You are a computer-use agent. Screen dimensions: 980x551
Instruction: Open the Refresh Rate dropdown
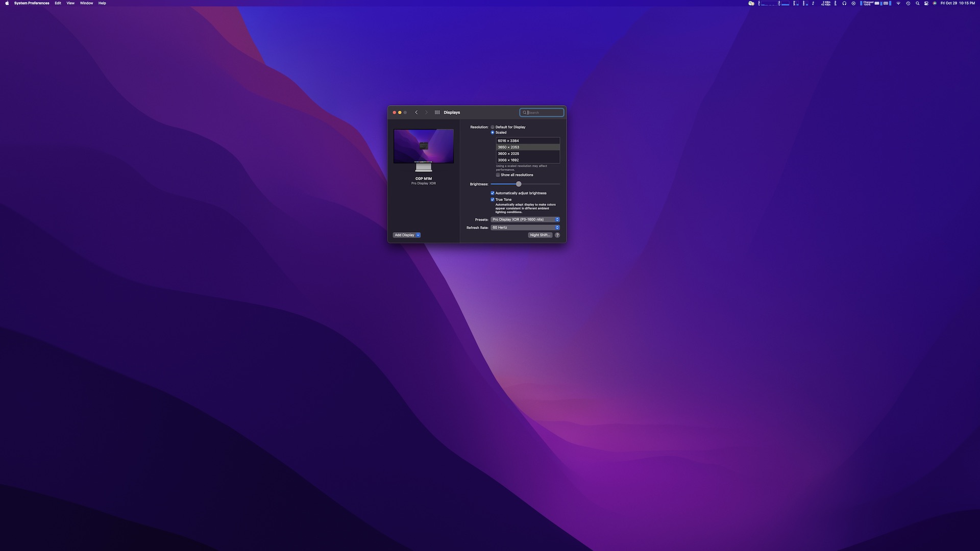pyautogui.click(x=525, y=228)
